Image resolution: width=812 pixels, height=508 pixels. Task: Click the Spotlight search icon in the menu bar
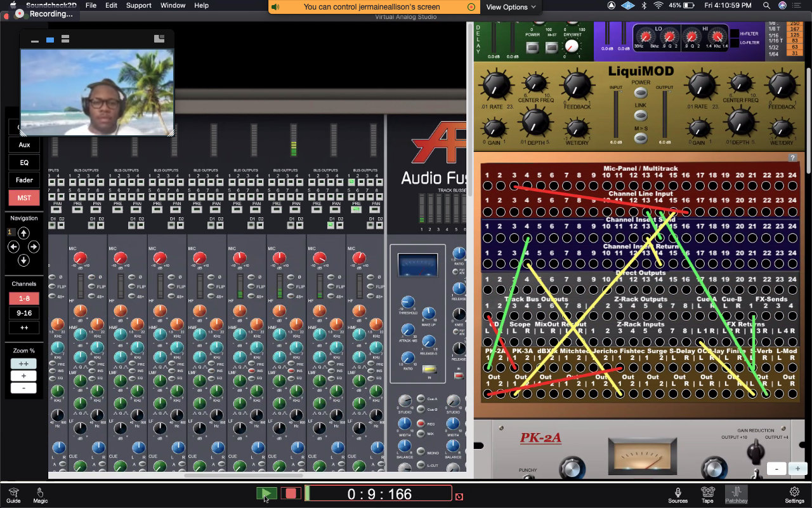766,6
